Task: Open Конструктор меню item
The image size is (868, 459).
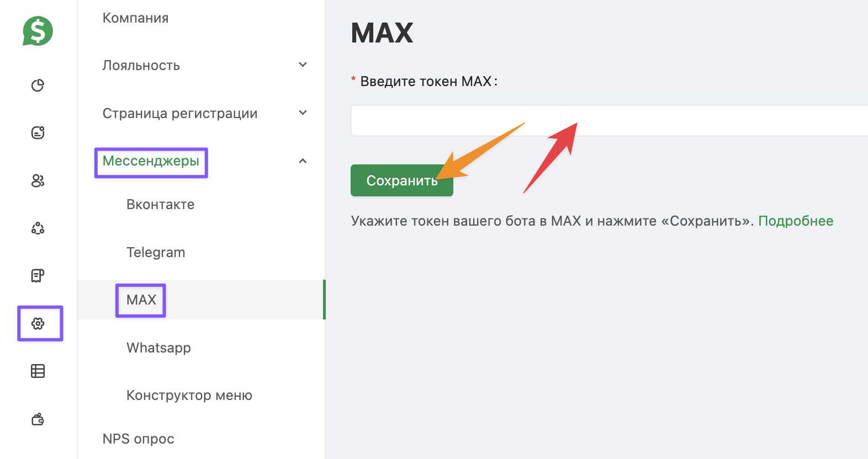Action: [x=189, y=396]
